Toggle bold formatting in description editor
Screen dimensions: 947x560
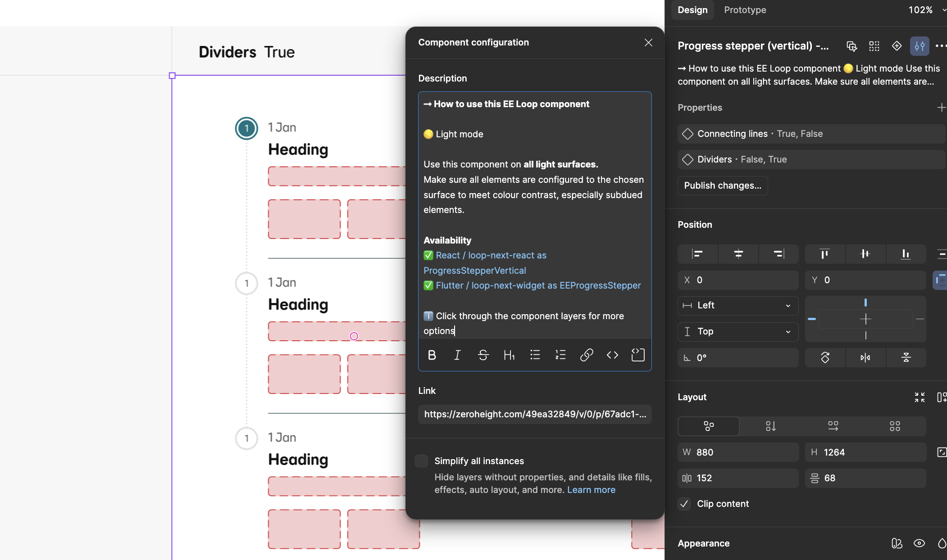click(x=432, y=355)
